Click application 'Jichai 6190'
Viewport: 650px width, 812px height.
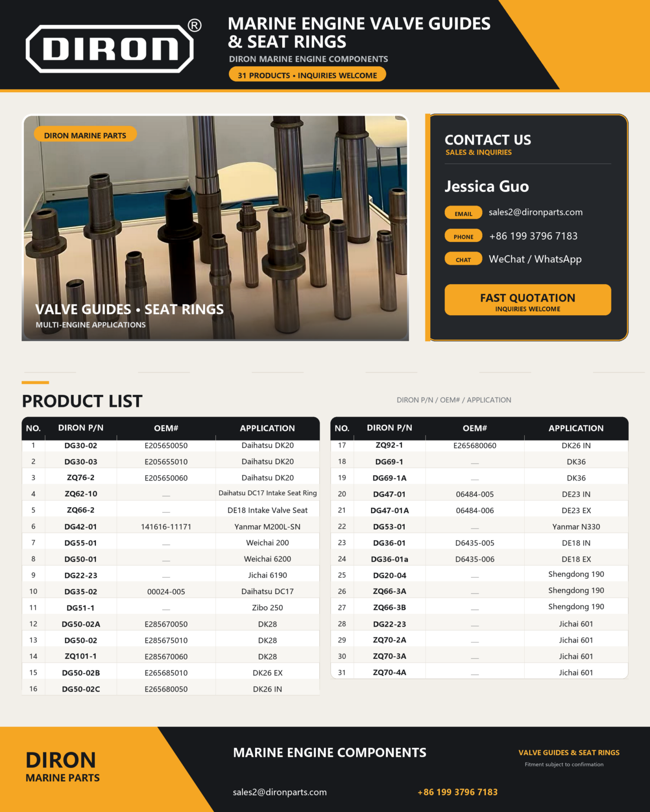point(267,575)
